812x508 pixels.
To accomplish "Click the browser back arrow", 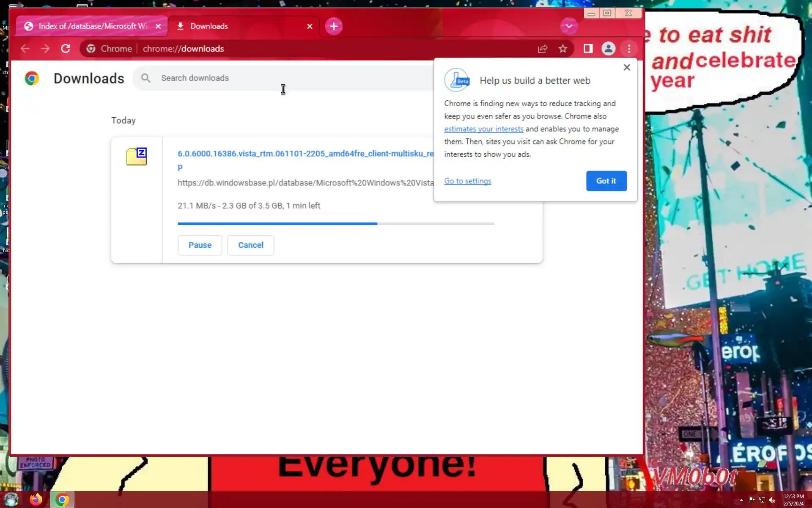I will point(25,49).
